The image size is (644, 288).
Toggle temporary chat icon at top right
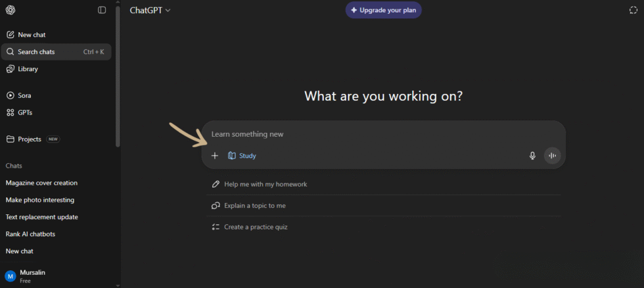pos(633,10)
